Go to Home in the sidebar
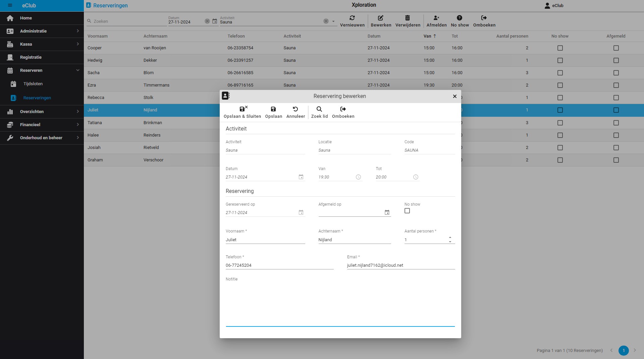The height and width of the screenshot is (359, 644). [x=26, y=18]
